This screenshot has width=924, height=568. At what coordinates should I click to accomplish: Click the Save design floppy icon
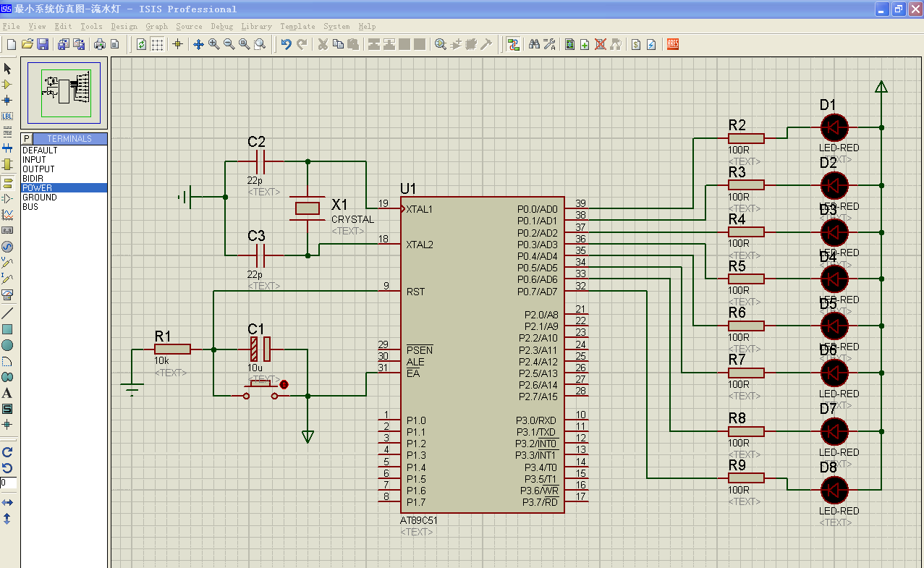43,44
